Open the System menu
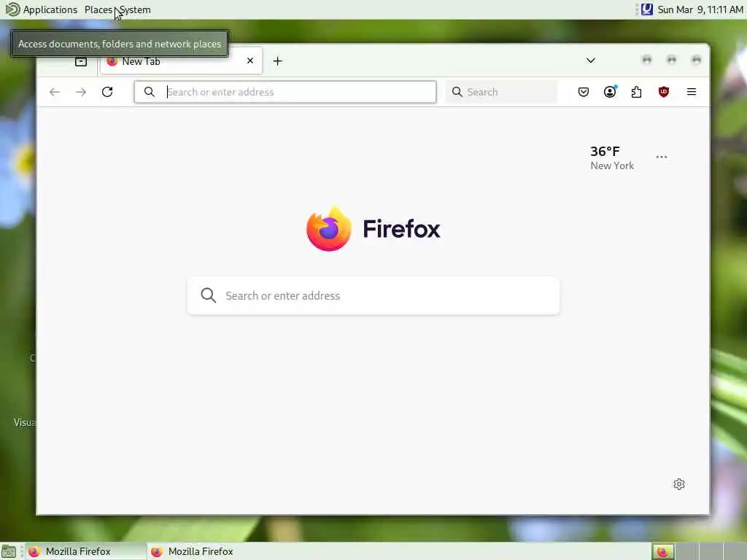This screenshot has width=747, height=560. (135, 9)
